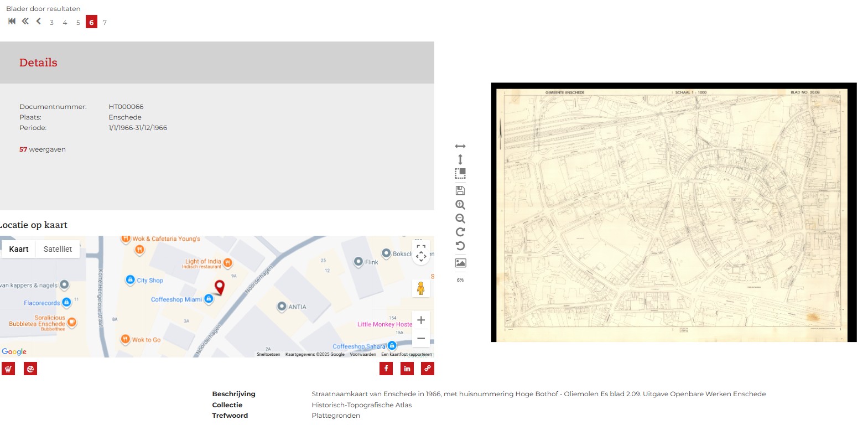Switch Google map to Satelliet view
The image size is (868, 425).
(58, 249)
